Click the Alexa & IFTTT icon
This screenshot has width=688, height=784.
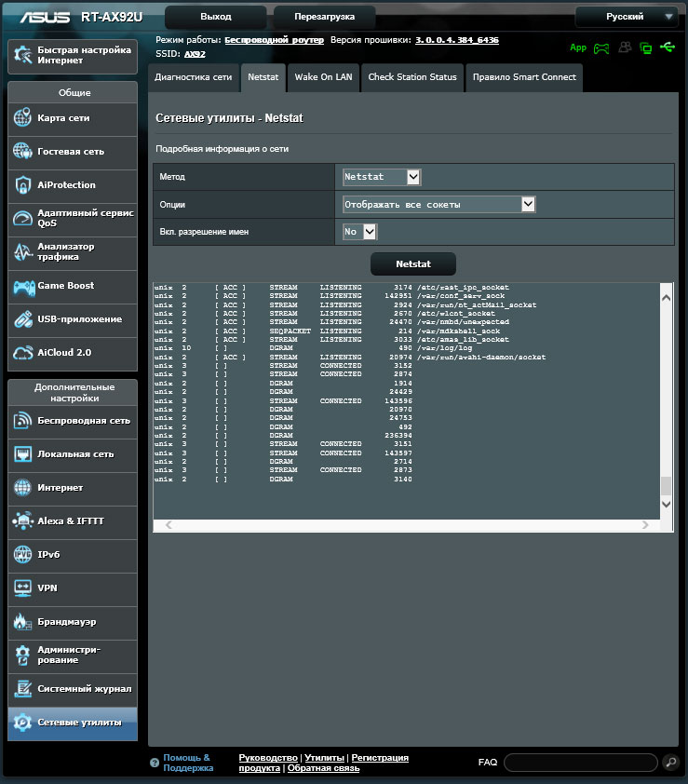pyautogui.click(x=23, y=521)
